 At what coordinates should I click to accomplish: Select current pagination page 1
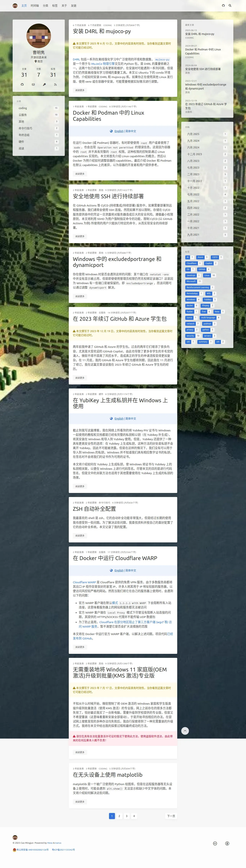pos(112,816)
